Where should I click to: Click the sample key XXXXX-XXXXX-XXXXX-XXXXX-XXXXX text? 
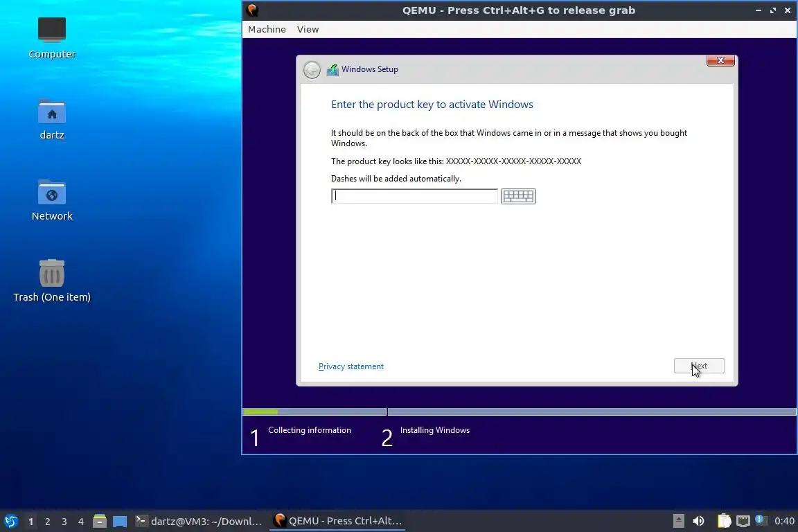point(513,161)
